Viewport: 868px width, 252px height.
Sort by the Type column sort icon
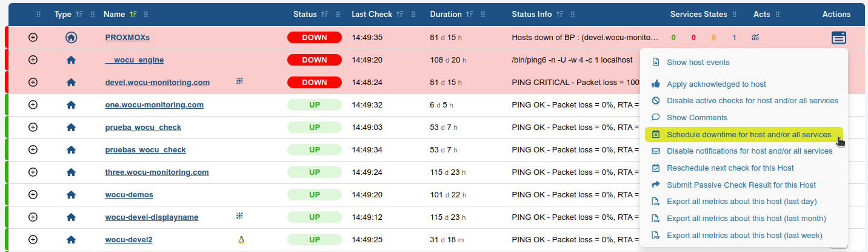point(79,15)
